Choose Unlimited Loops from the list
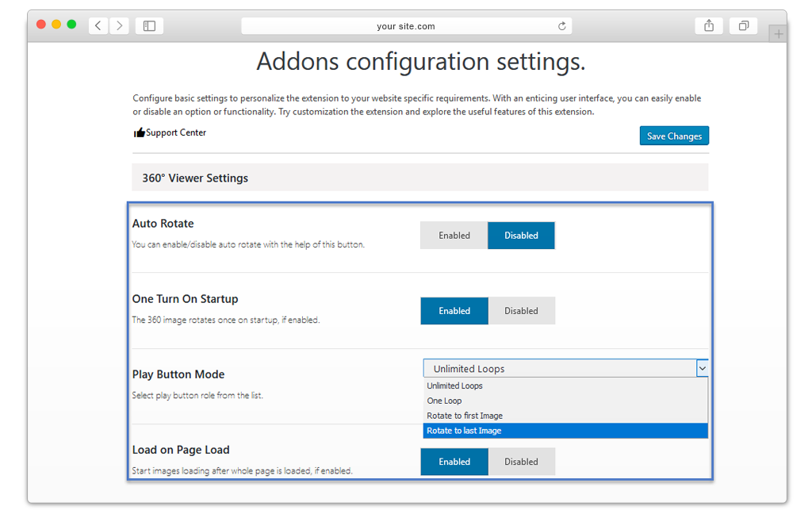Viewport: 812px width, 510px height. (565, 385)
